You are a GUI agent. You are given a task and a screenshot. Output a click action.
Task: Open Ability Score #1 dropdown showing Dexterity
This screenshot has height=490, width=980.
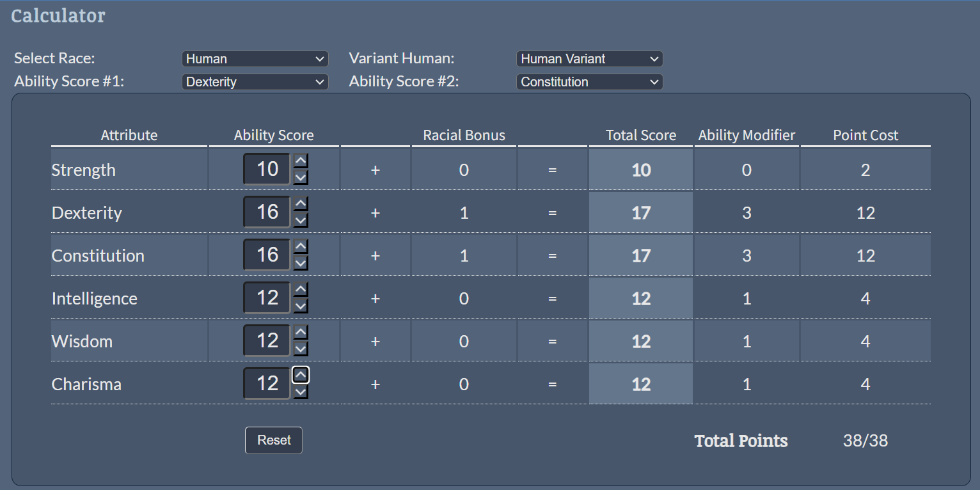point(255,82)
